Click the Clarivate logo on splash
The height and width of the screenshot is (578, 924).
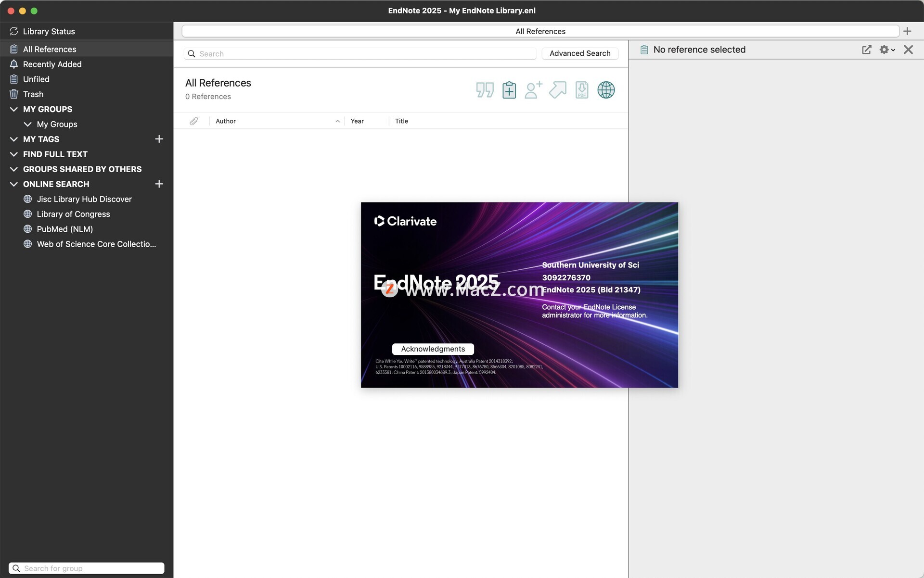click(x=405, y=221)
